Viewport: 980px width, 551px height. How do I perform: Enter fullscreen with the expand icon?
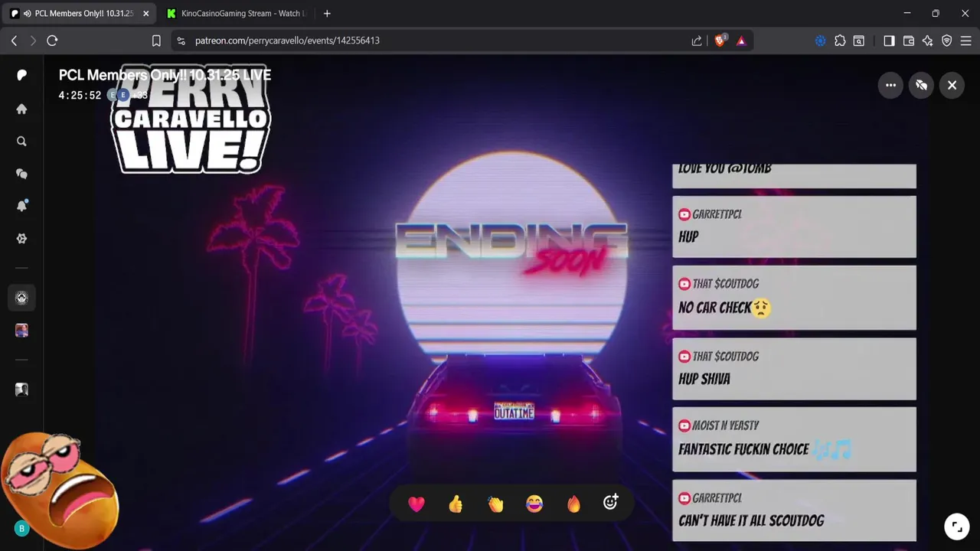pos(956,526)
